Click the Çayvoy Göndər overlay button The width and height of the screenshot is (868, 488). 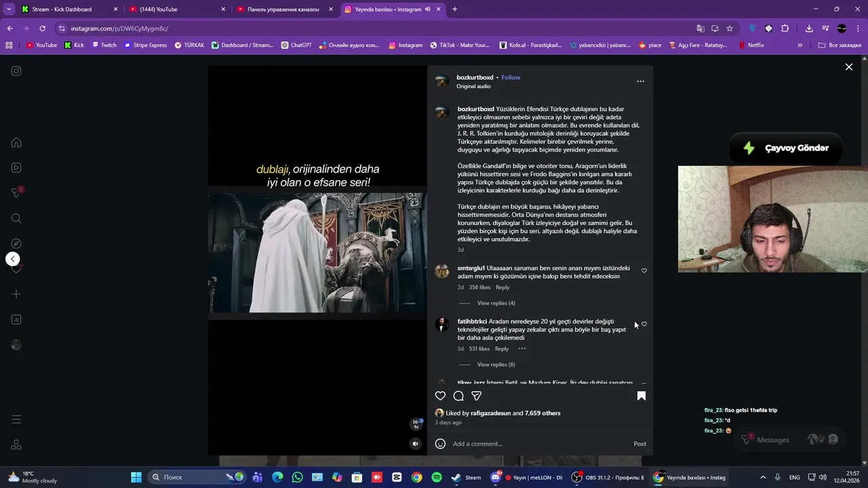coord(785,148)
